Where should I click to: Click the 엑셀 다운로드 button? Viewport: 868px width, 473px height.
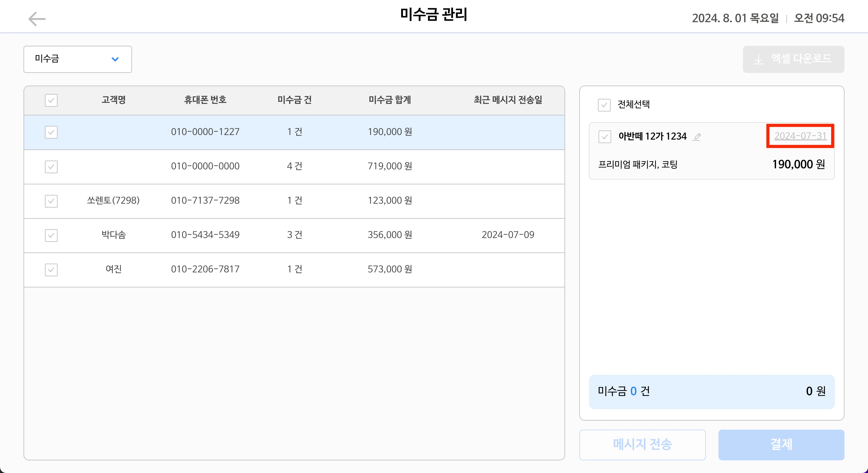point(793,59)
